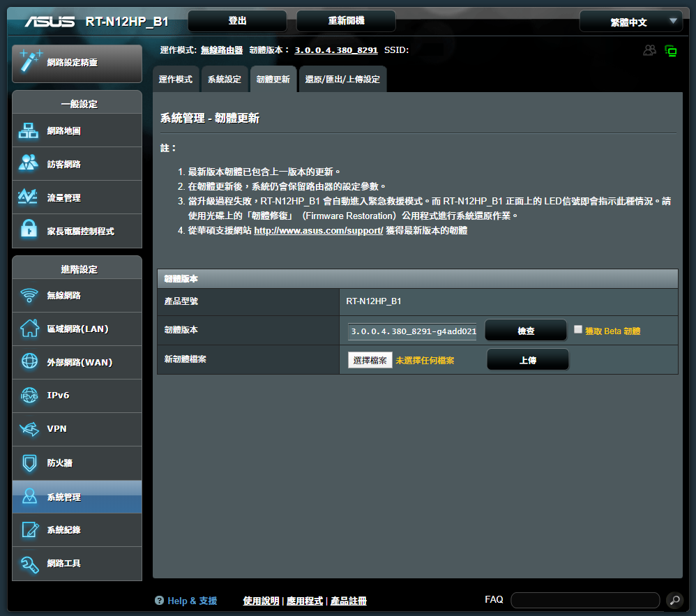Click the 新韌體檔案 row label
The width and height of the screenshot is (696, 616).
pos(185,359)
